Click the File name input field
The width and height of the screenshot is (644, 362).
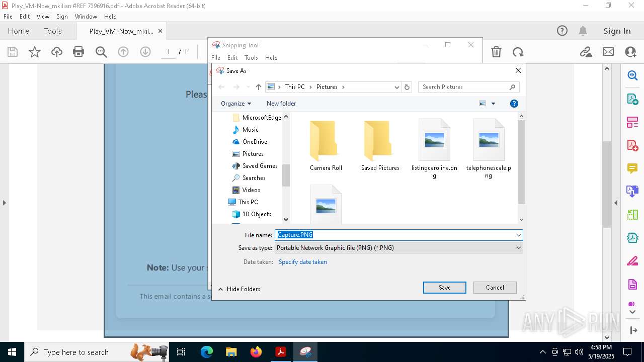tap(394, 235)
